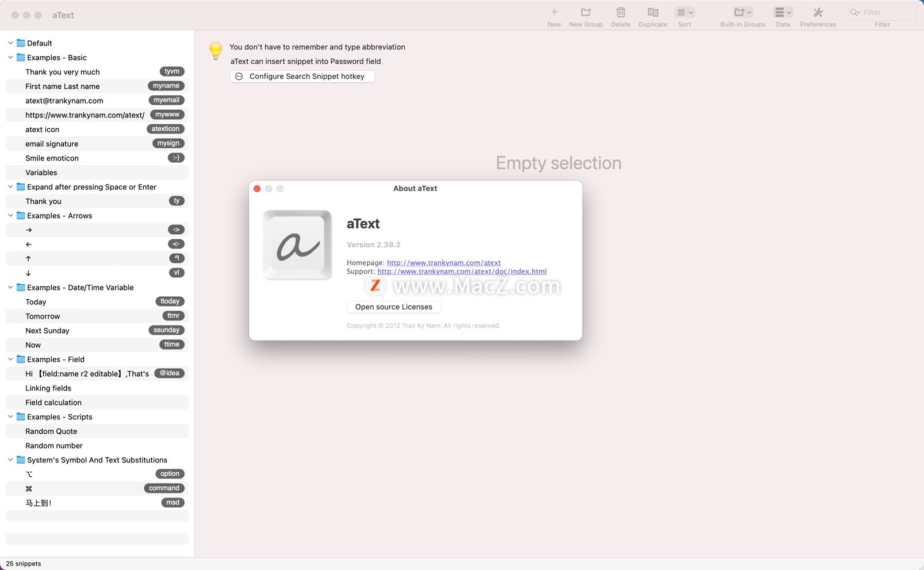This screenshot has width=924, height=570.
Task: Close the About aText window
Action: (x=257, y=189)
